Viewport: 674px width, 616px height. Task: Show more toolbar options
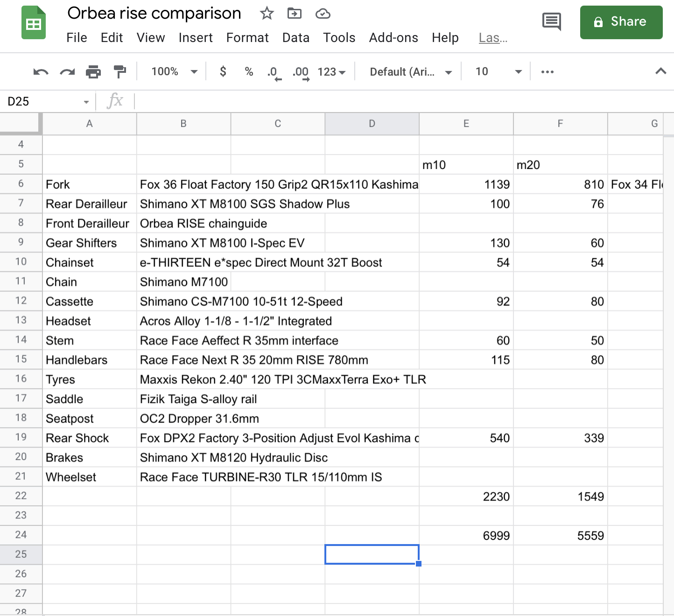tap(548, 72)
